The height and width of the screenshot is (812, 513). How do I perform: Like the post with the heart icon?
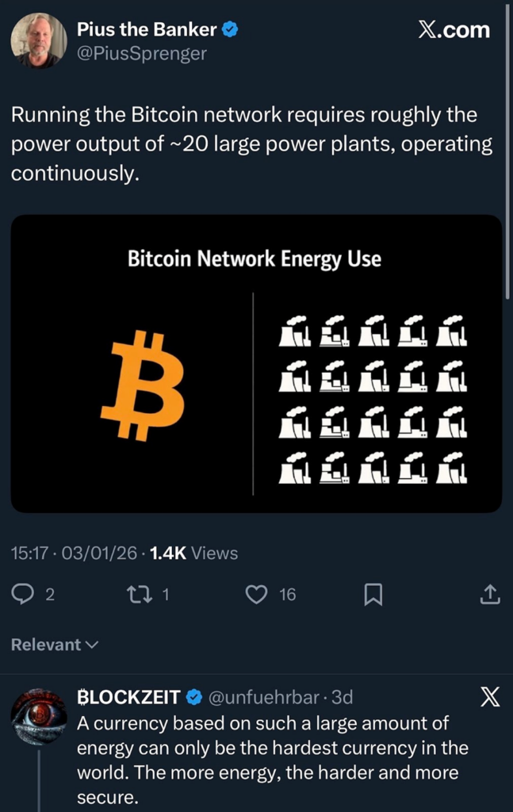[256, 594]
